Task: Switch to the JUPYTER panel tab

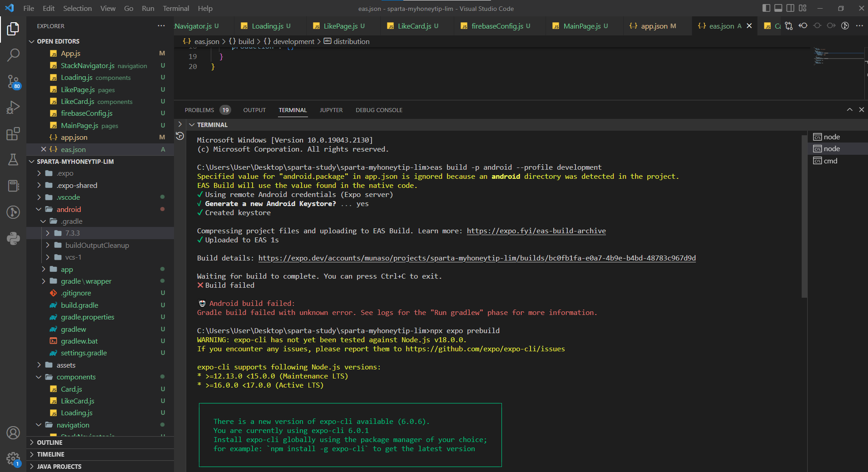Action: pyautogui.click(x=331, y=110)
